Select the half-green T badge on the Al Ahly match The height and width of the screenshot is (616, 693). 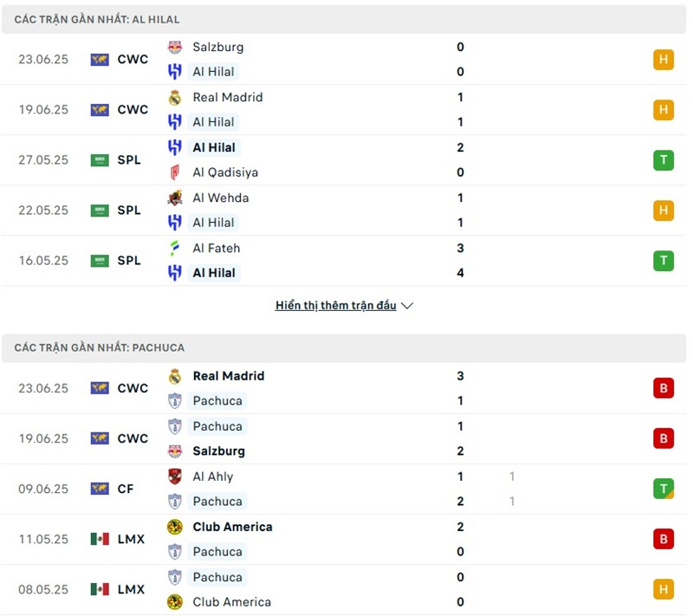[x=664, y=489]
